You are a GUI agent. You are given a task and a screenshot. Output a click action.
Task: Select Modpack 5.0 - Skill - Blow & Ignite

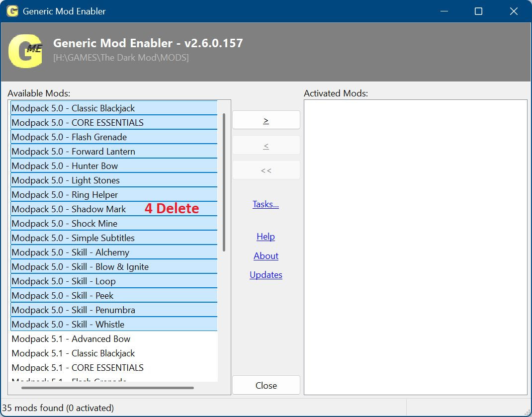(x=114, y=267)
